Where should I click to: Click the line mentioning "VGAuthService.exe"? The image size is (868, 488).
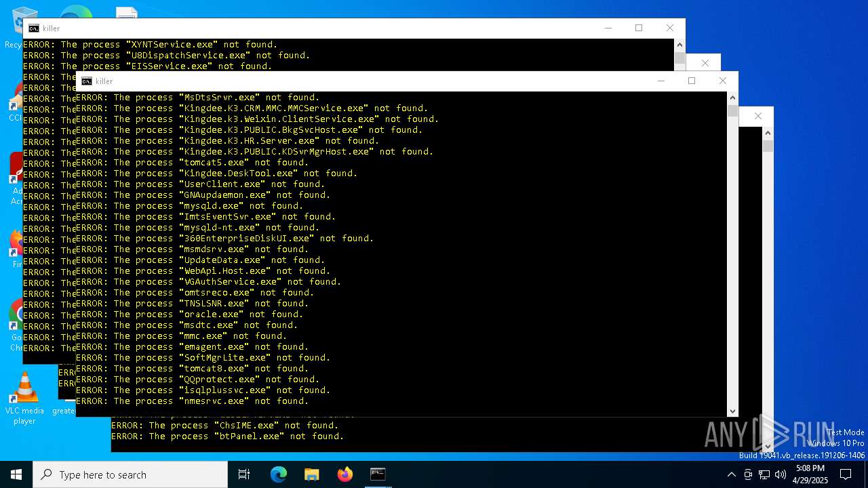(208, 282)
